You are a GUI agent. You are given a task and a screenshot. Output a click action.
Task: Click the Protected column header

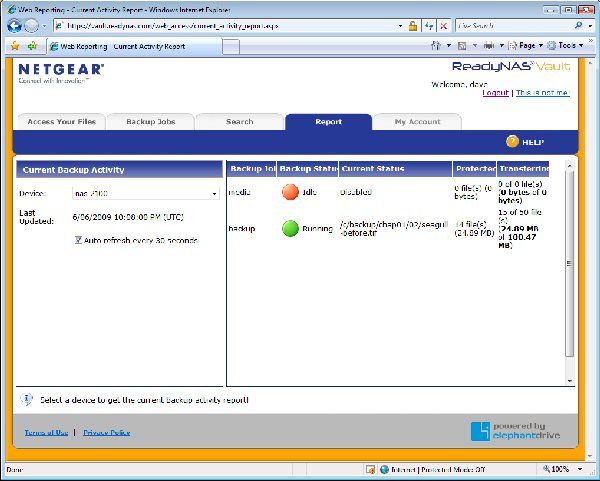click(474, 169)
